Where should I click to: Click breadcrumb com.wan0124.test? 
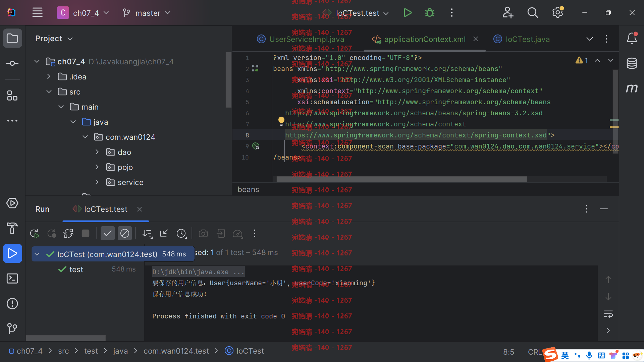(176, 351)
